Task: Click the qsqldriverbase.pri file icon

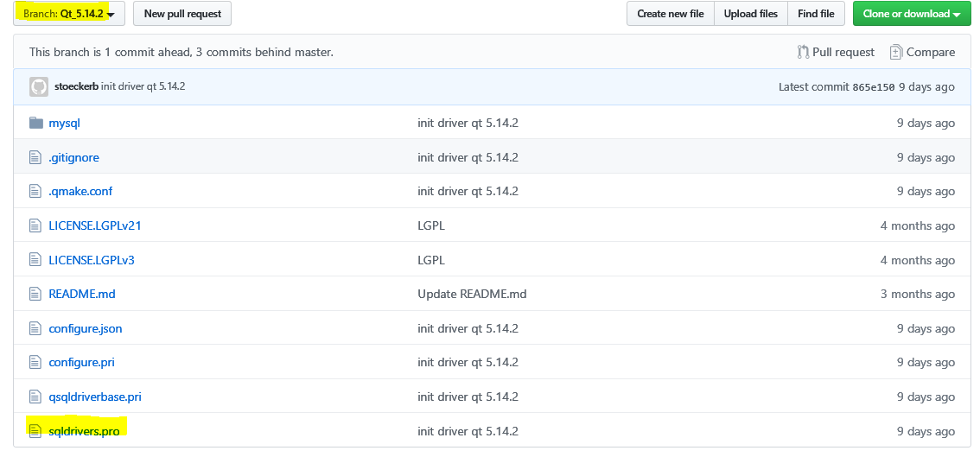Action: pos(35,397)
